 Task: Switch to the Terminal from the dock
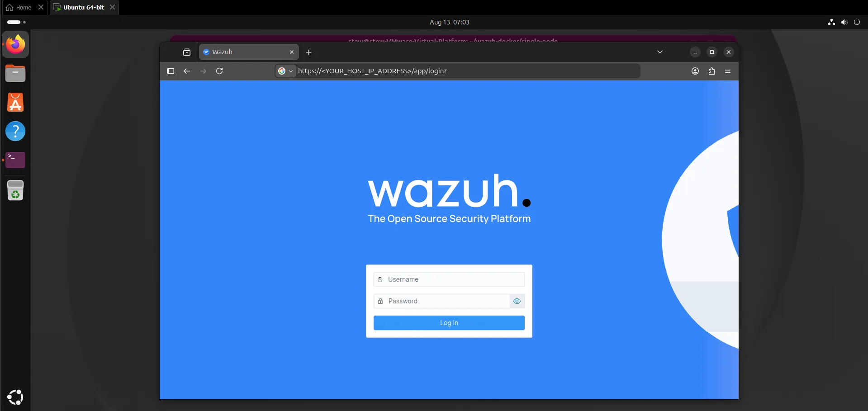coord(15,160)
